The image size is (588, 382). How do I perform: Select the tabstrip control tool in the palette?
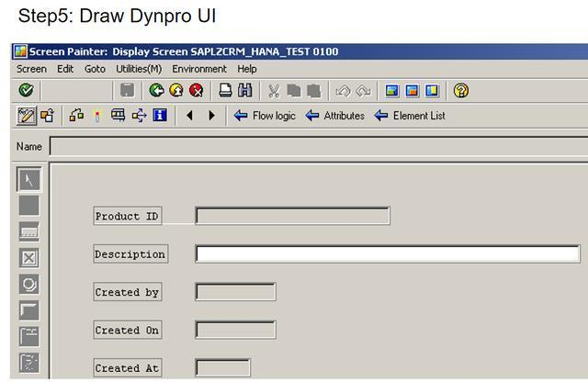coord(28,336)
